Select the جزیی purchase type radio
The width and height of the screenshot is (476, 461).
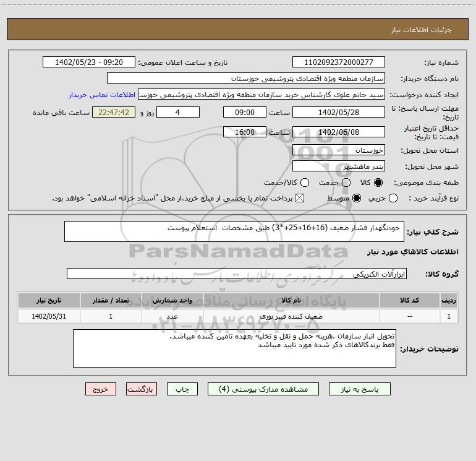pyautogui.click(x=393, y=198)
